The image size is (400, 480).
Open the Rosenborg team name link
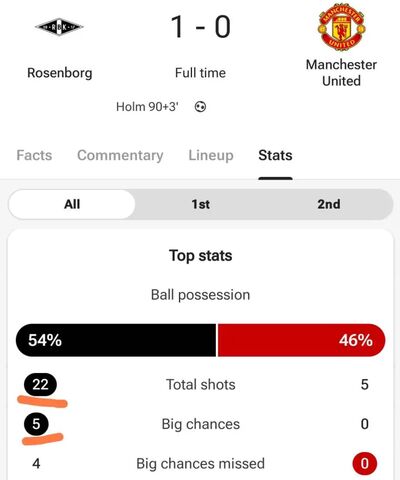tap(60, 73)
